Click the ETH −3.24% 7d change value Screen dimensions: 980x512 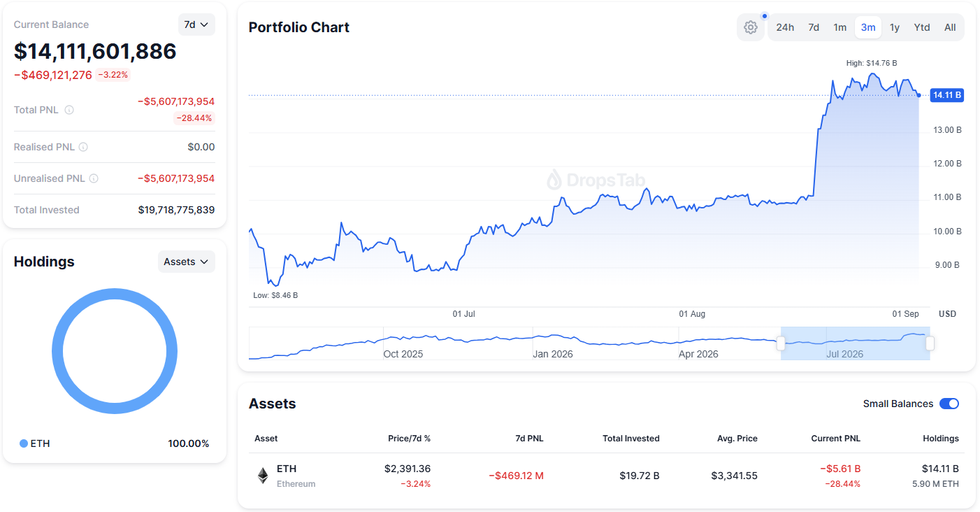tap(416, 484)
